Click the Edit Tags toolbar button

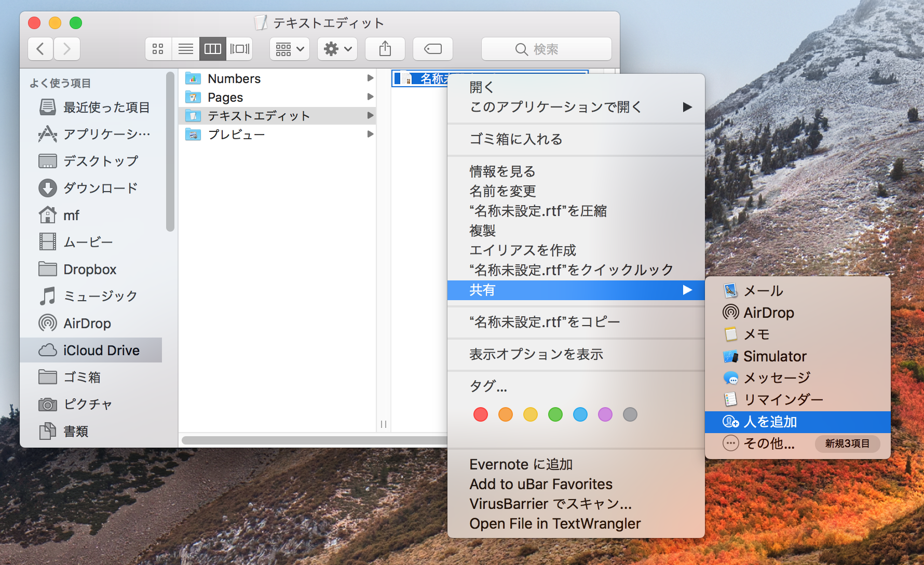point(433,49)
